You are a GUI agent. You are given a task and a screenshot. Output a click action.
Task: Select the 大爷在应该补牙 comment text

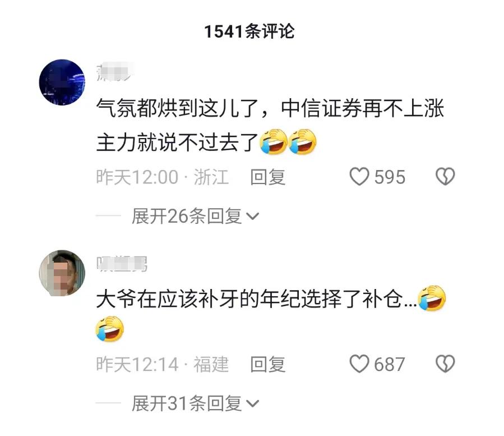(x=271, y=313)
